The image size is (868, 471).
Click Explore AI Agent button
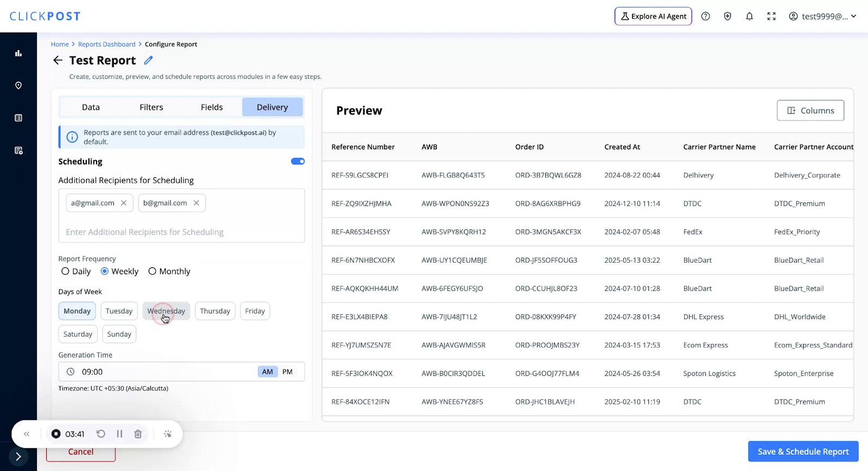point(653,16)
